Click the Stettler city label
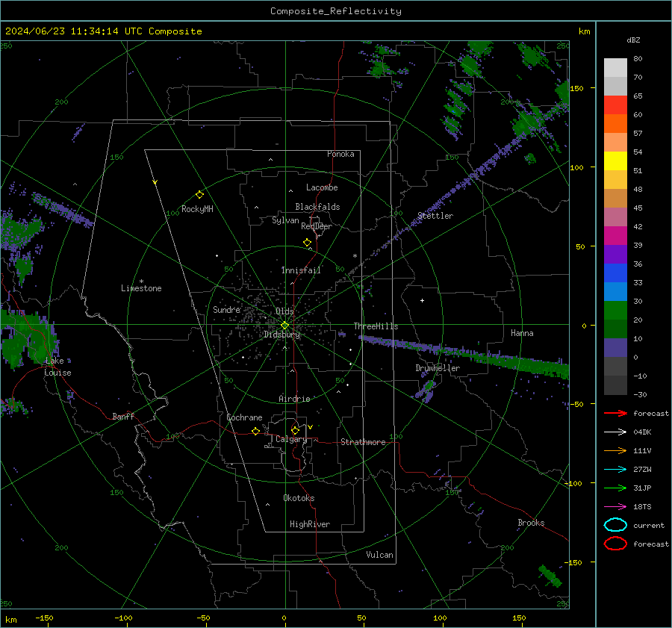The height and width of the screenshot is (628, 672). [435, 216]
